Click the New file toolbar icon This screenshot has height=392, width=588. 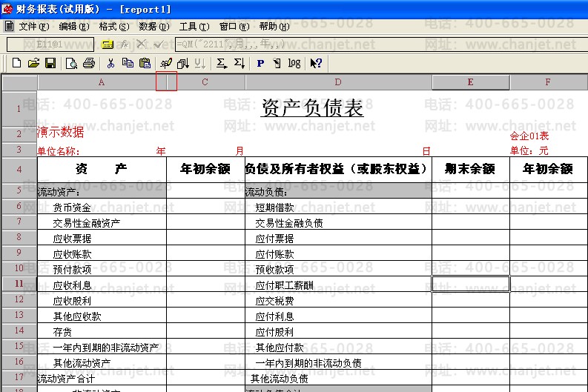tap(16, 63)
